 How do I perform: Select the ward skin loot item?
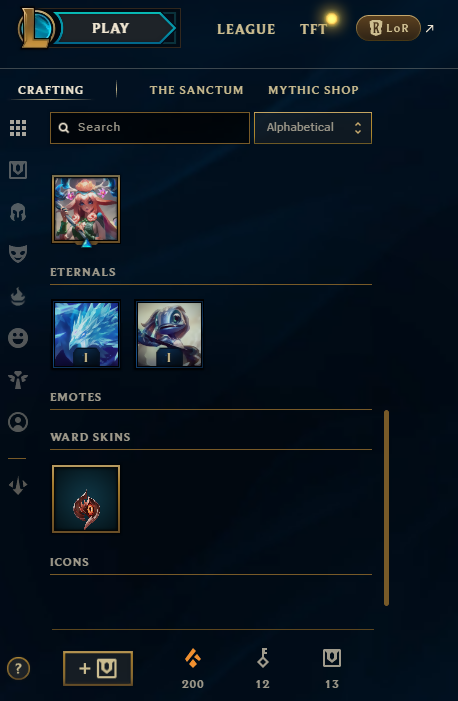point(86,499)
